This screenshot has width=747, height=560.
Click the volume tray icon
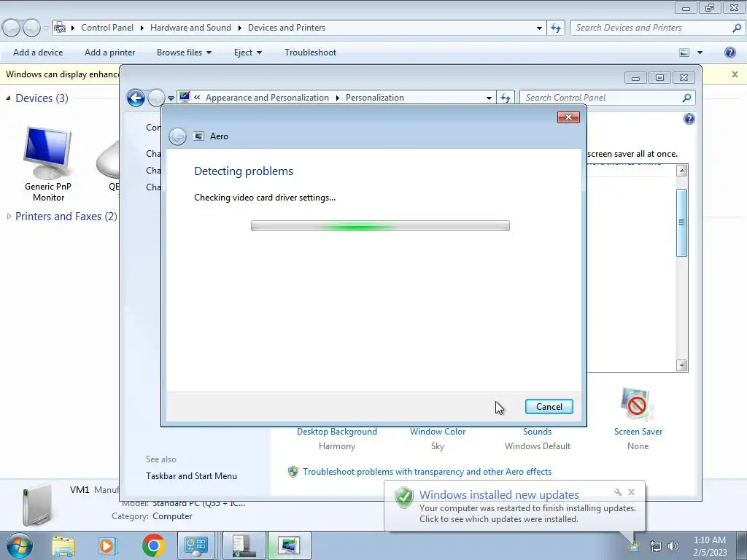tap(673, 546)
